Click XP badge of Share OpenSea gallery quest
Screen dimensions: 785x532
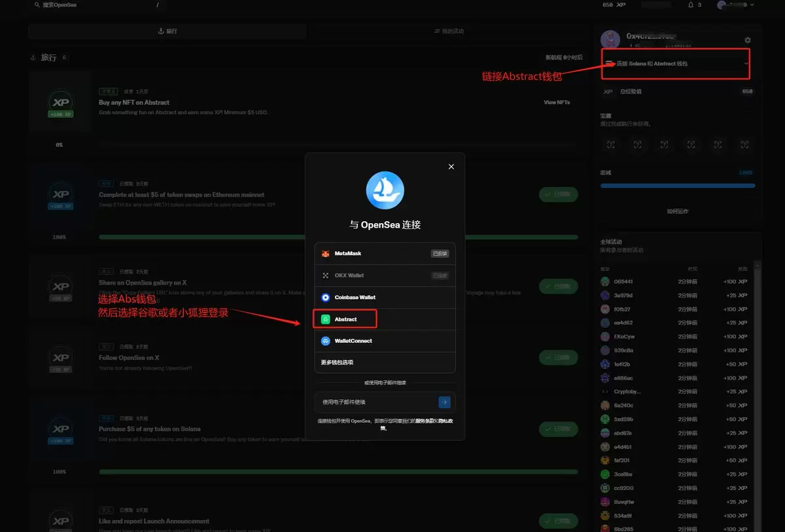(60, 288)
